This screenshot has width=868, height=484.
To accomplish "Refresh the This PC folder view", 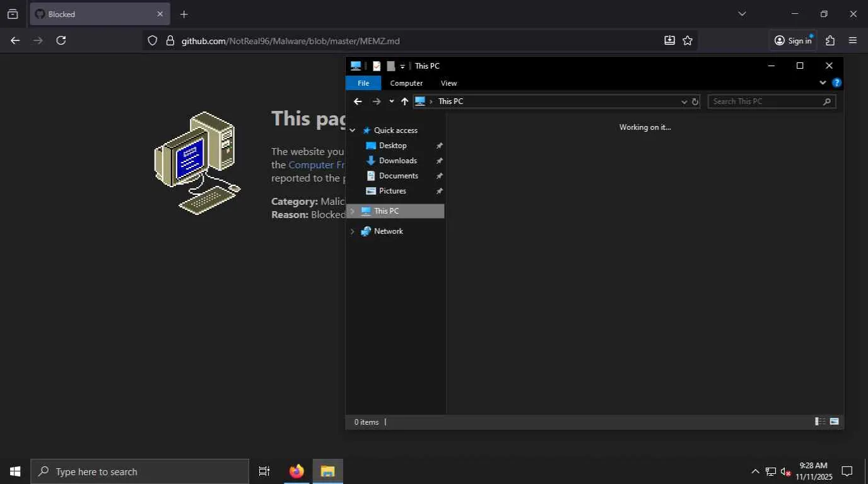I will pyautogui.click(x=695, y=101).
